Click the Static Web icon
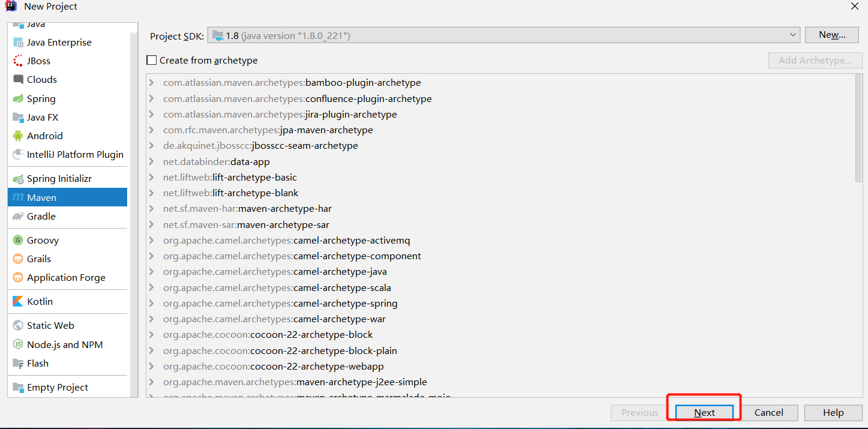 (x=18, y=326)
